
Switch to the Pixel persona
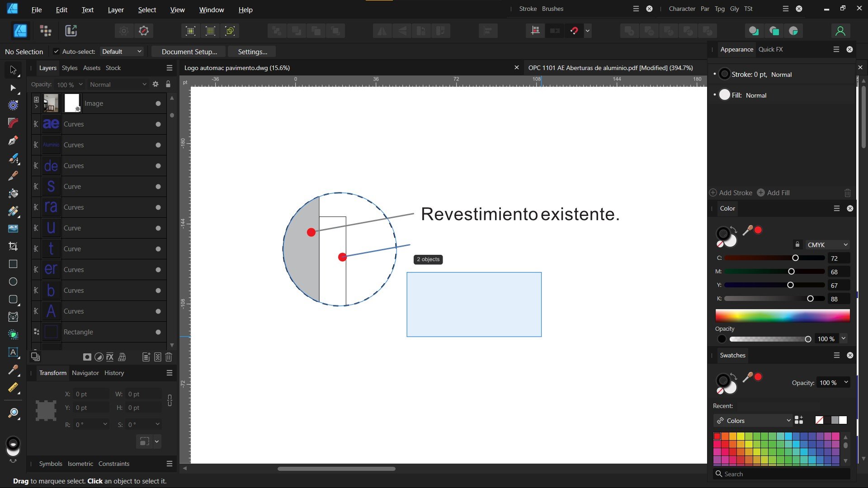46,31
